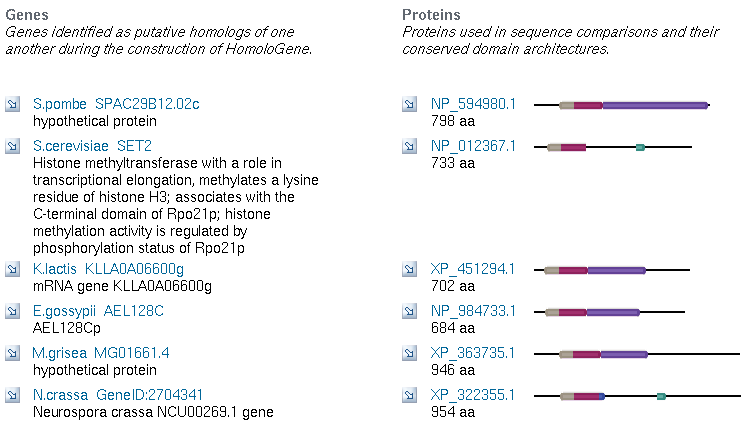
Task: Click the arrow icon beside E.gossypii gene
Action: pos(12,311)
